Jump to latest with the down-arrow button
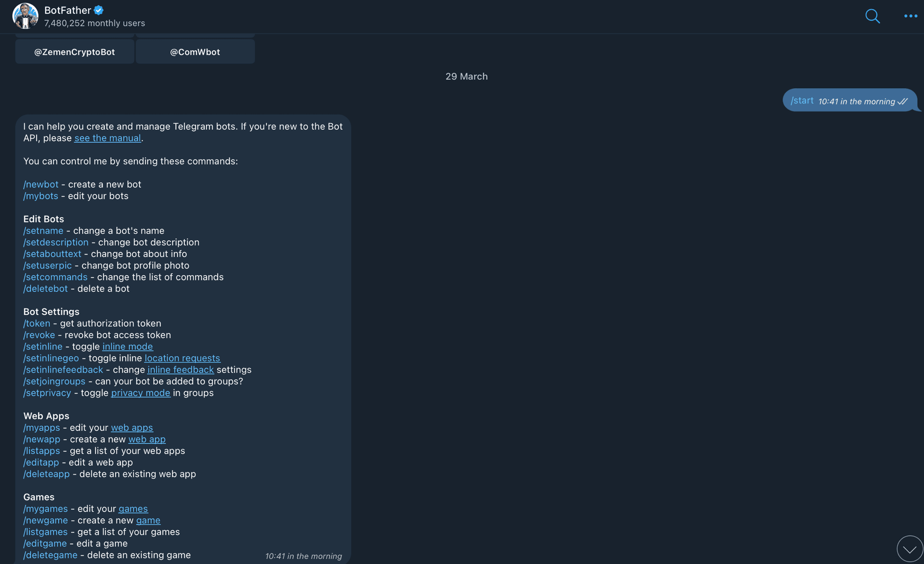The image size is (924, 564). pyautogui.click(x=910, y=549)
